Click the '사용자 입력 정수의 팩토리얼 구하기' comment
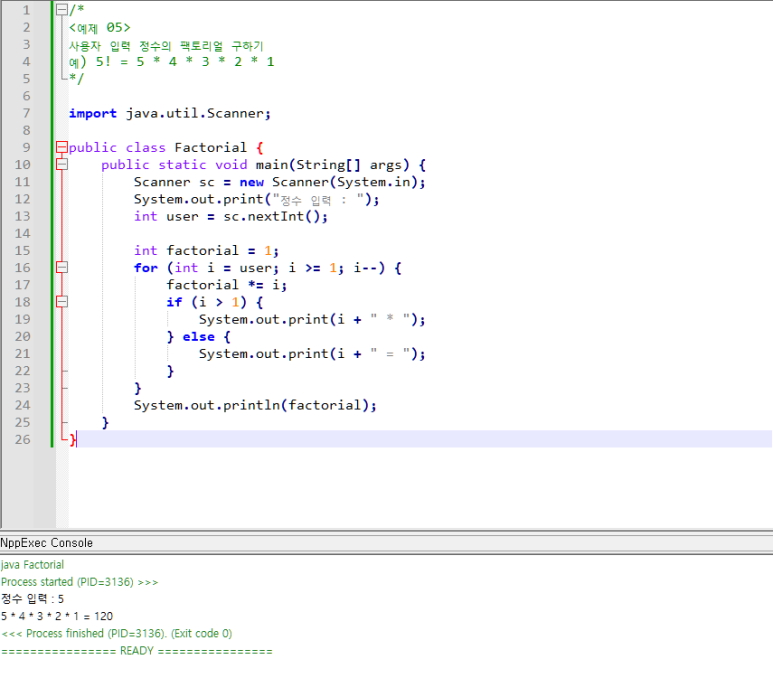This screenshot has width=773, height=678. coord(166,46)
